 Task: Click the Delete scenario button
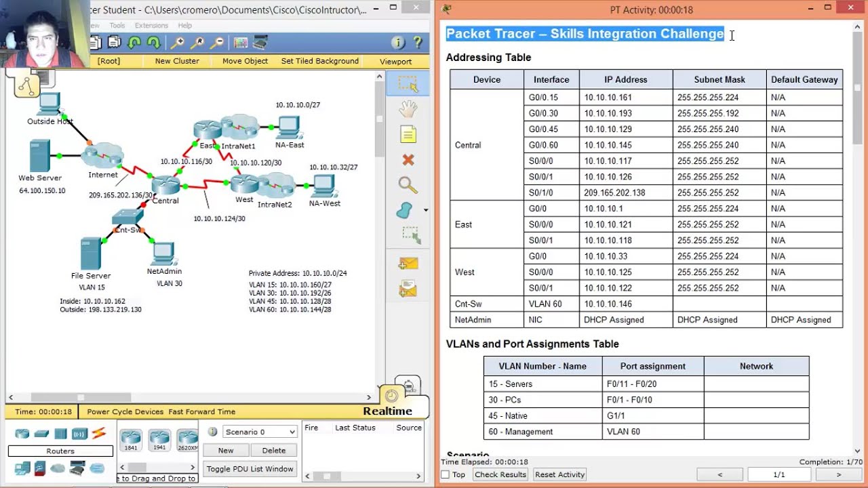(274, 450)
